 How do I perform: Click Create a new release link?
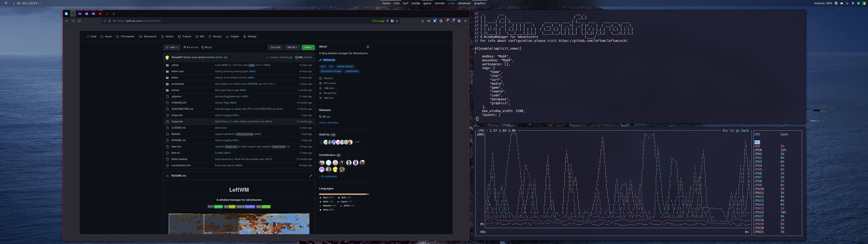pyautogui.click(x=329, y=123)
